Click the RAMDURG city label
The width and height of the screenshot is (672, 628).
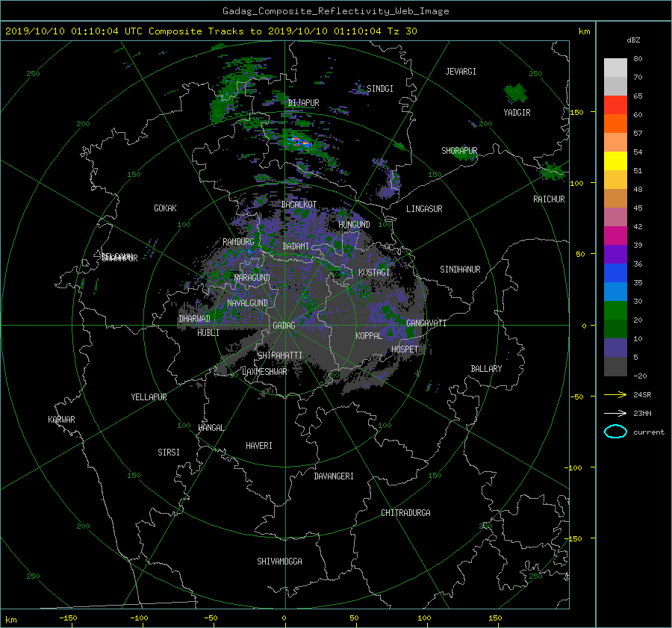(x=238, y=242)
